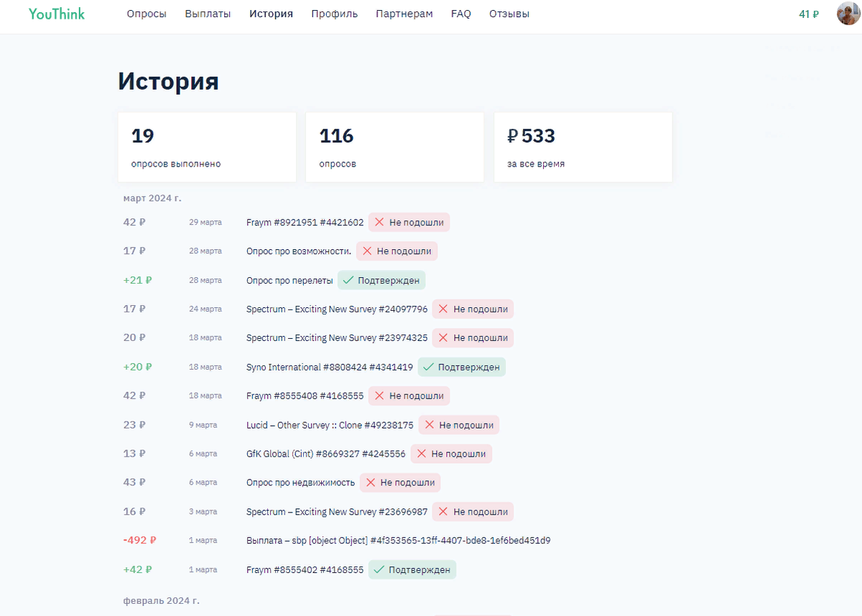
Task: Click Не подошли badge for Fraym #8555408
Action: 409,396
